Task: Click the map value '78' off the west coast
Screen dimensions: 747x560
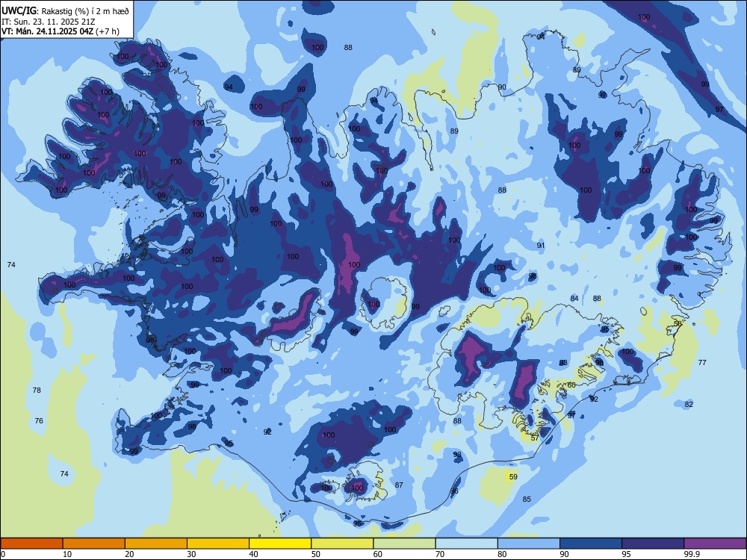Action: click(x=37, y=390)
